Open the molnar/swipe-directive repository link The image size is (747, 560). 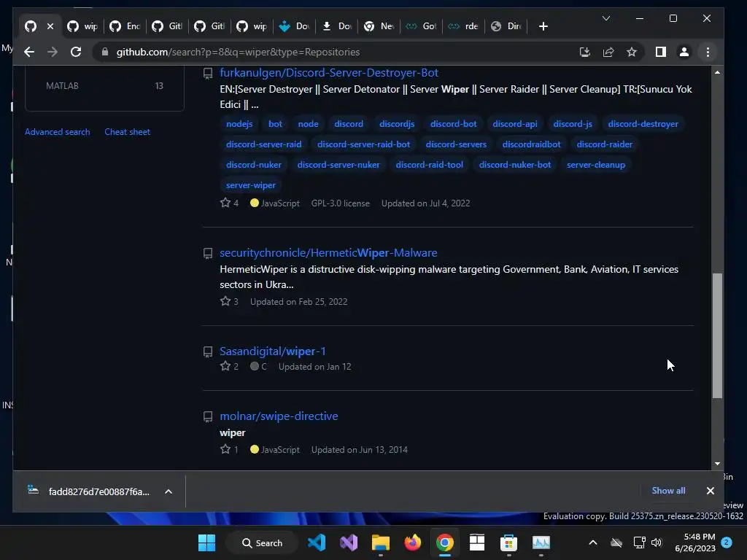pyautogui.click(x=279, y=416)
